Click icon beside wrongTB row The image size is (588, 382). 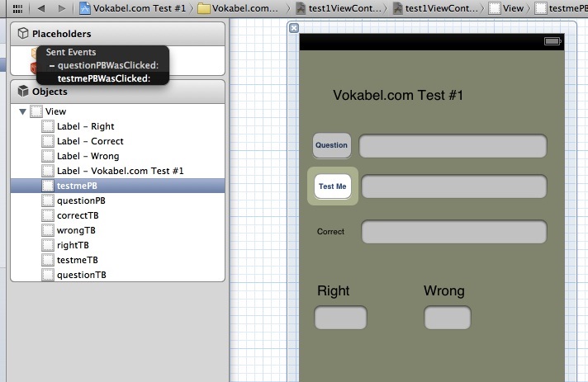pos(48,230)
